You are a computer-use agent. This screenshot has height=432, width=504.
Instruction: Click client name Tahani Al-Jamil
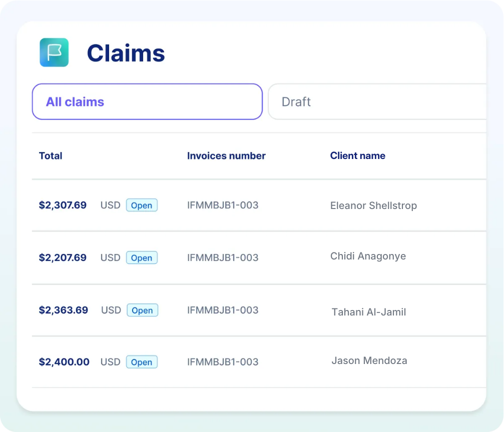point(369,312)
